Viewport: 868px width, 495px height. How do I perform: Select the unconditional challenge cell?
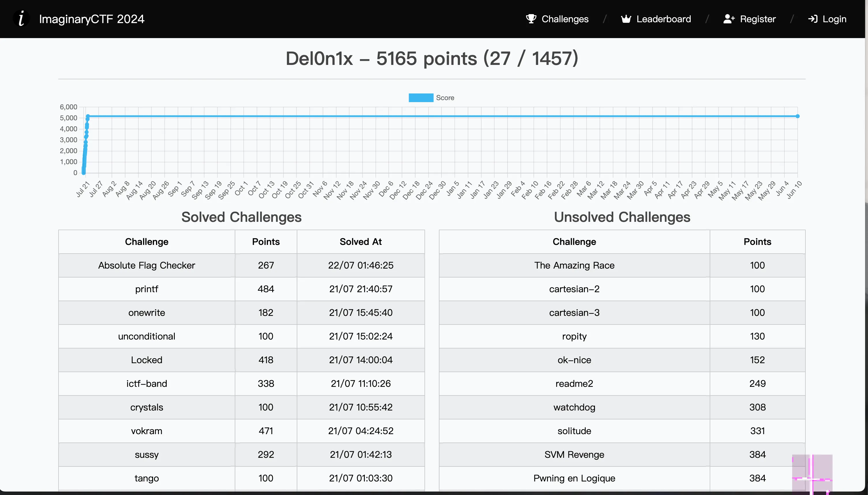pyautogui.click(x=146, y=336)
